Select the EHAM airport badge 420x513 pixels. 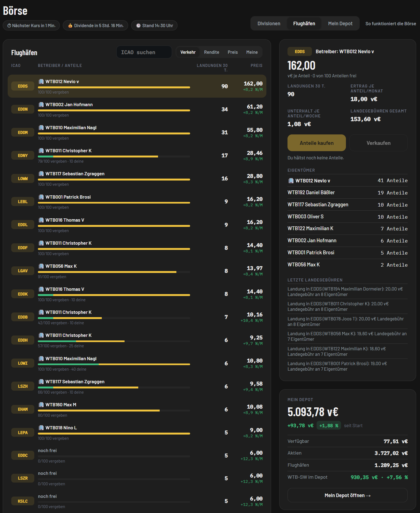coord(23,409)
